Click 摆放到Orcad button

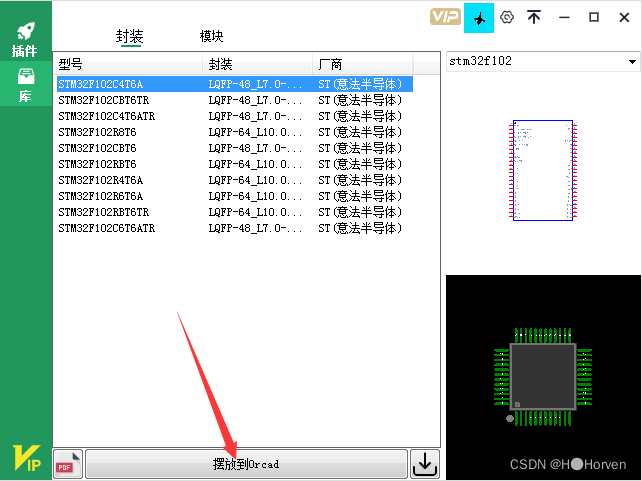pyautogui.click(x=246, y=464)
